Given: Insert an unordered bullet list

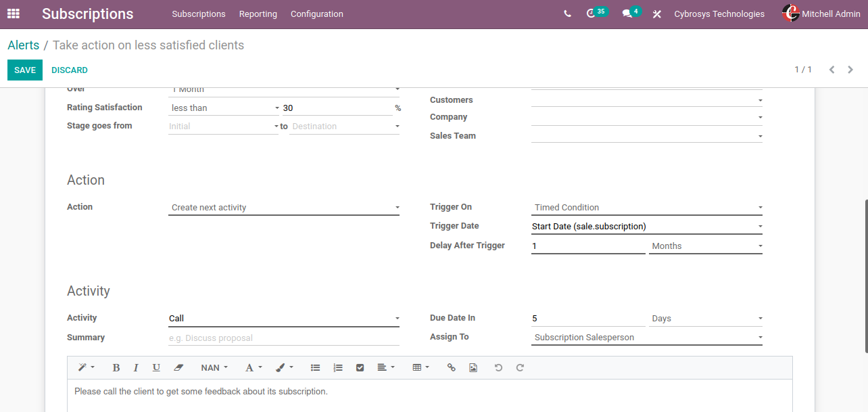Looking at the screenshot, I should click(315, 367).
